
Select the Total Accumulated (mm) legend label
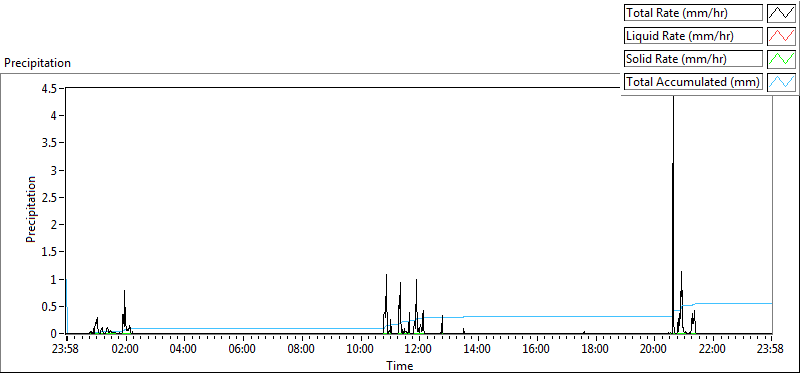[x=693, y=82]
